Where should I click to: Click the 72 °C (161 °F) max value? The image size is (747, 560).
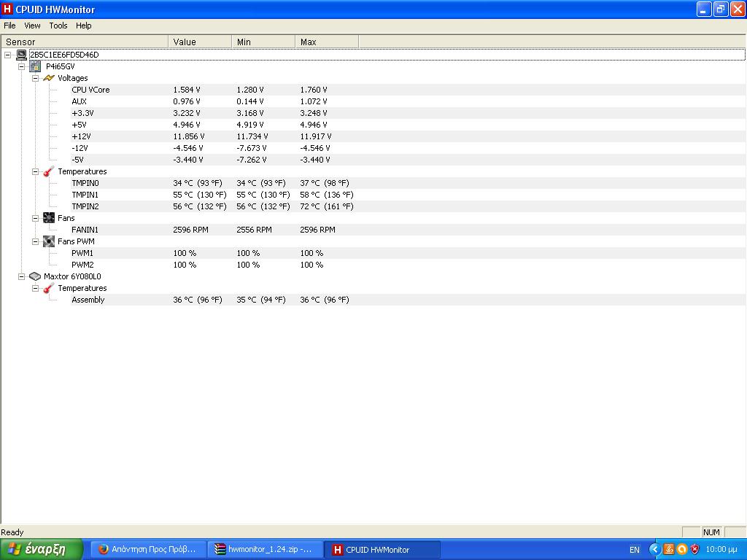(327, 206)
